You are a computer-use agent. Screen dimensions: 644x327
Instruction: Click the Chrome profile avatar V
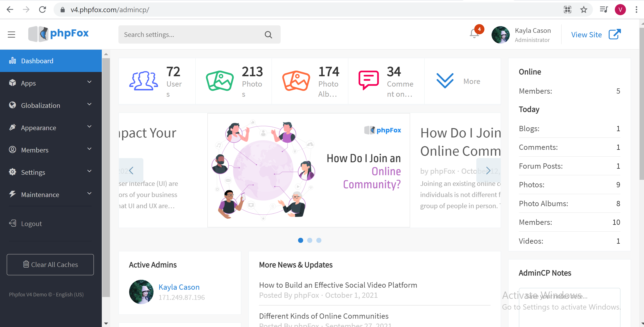pos(620,10)
